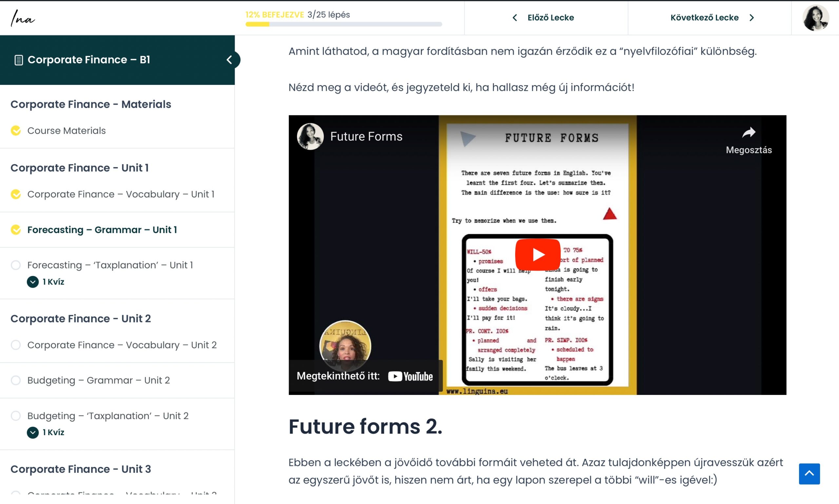
Task: Click the course progress bar
Action: pos(344,24)
